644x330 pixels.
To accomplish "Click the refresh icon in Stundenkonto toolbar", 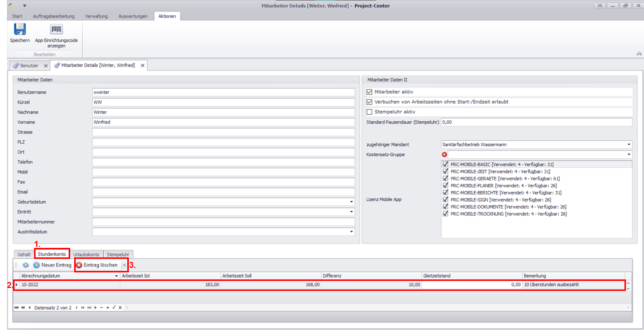I will [26, 265].
